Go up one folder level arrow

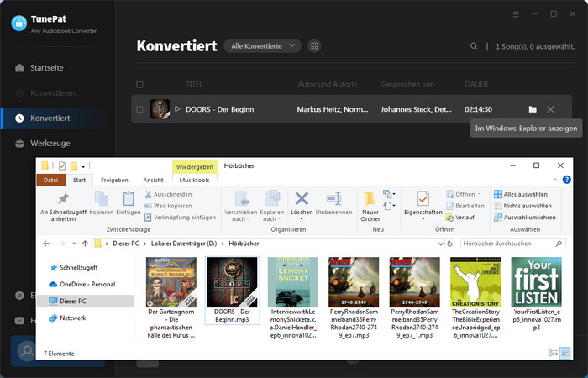pyautogui.click(x=85, y=244)
